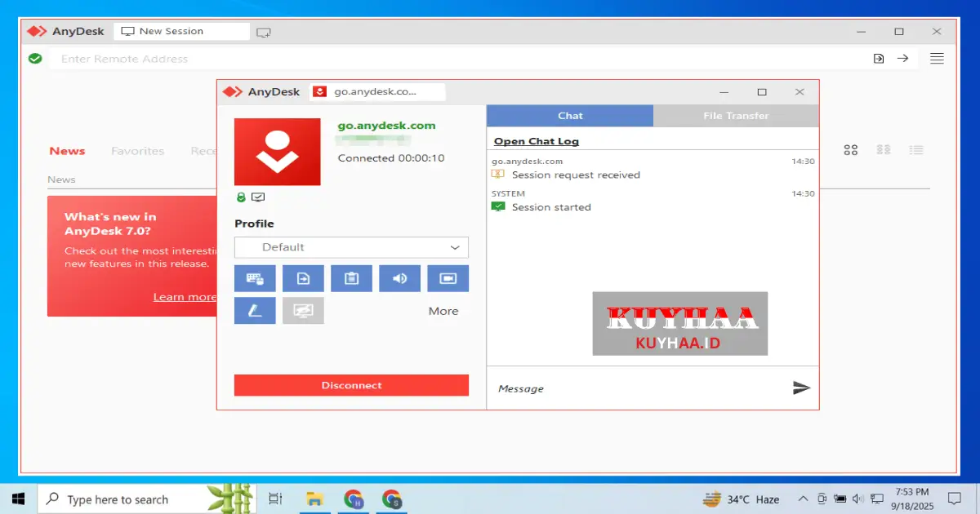The width and height of the screenshot is (980, 514).
Task: Toggle the greyed privacy mode permission
Action: coord(303,311)
